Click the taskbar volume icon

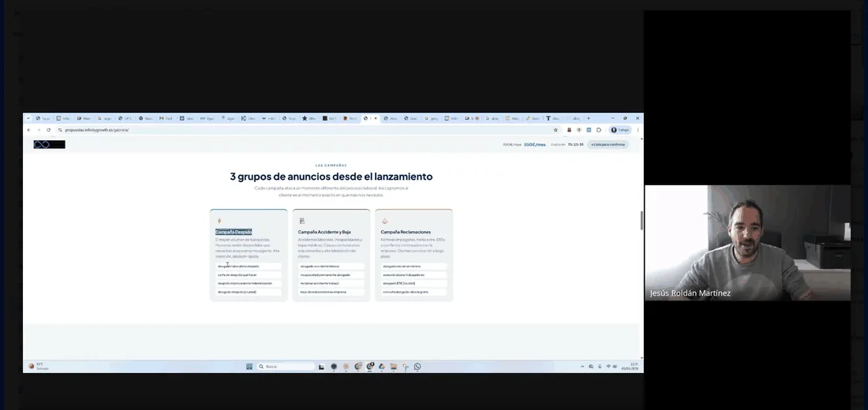pos(615,367)
